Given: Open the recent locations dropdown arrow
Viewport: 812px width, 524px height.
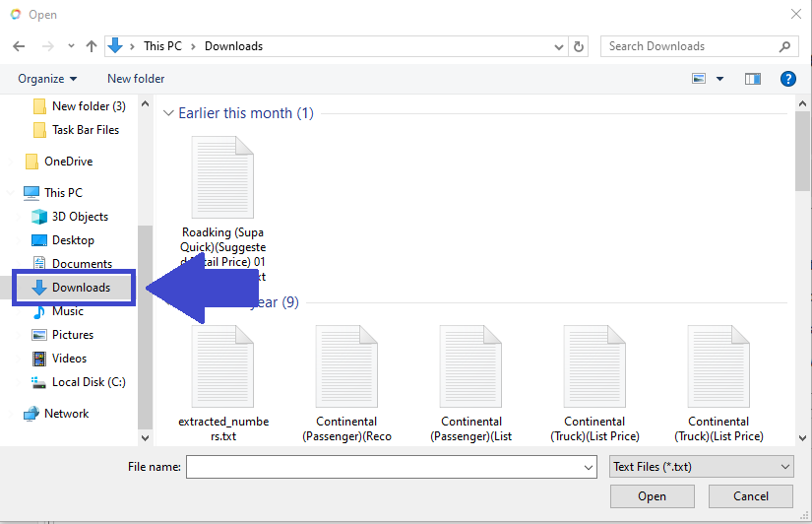Looking at the screenshot, I should coord(71,46).
